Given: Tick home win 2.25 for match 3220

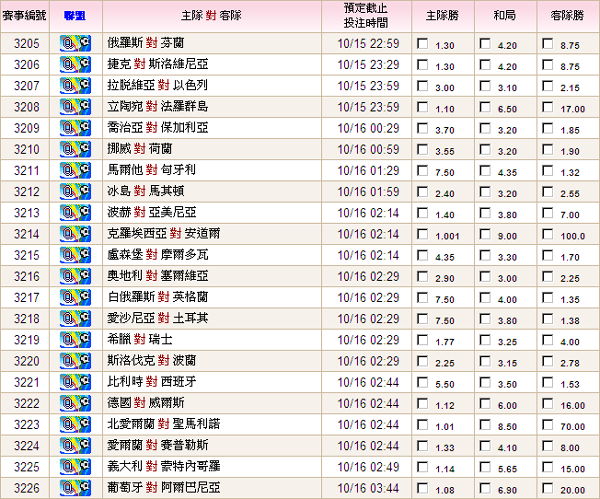Looking at the screenshot, I should 423,361.
